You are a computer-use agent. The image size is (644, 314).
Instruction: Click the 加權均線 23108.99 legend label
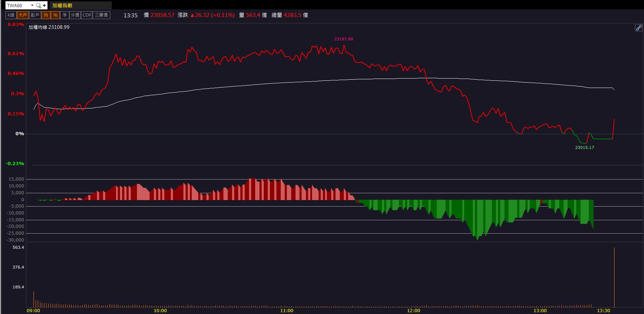tap(49, 27)
